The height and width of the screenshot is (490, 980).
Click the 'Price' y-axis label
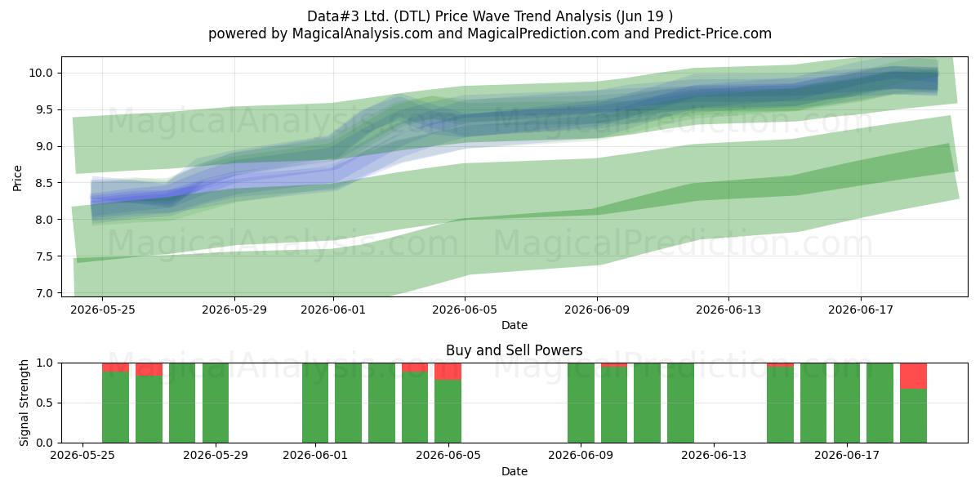coord(18,177)
